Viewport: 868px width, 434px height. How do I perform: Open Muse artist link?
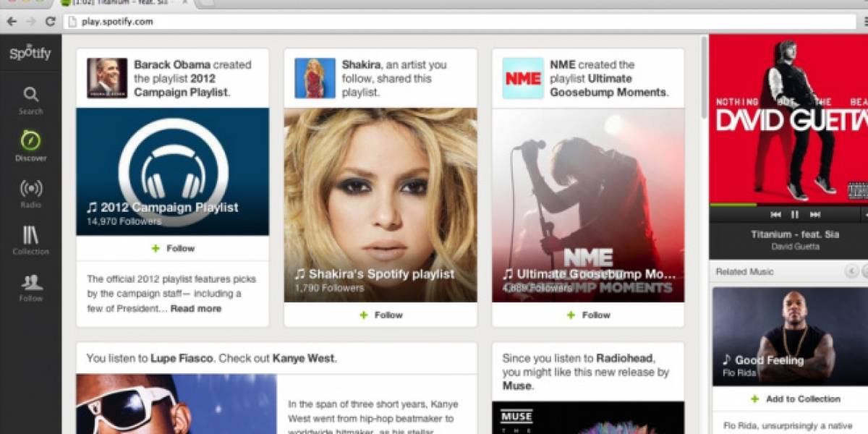tap(516, 386)
